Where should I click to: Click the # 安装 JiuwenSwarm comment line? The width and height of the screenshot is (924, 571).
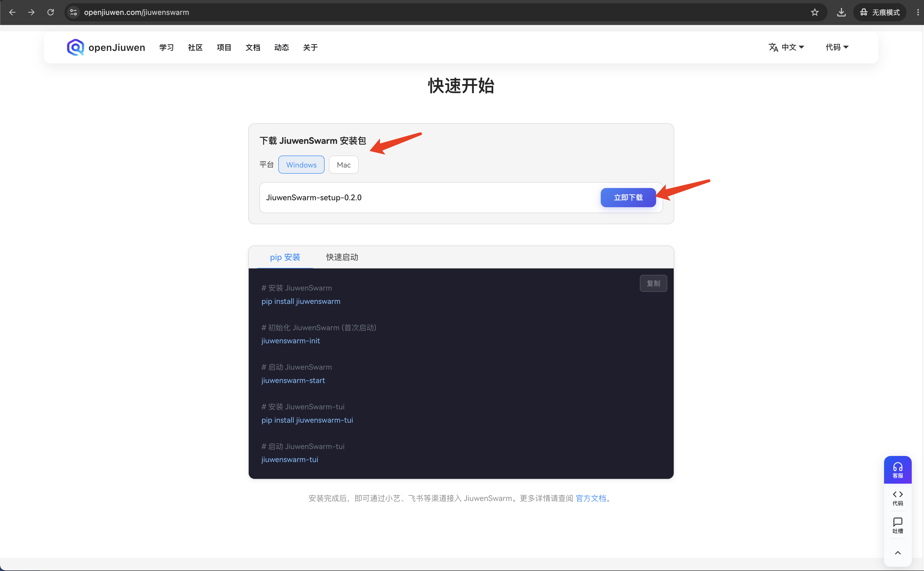click(296, 288)
